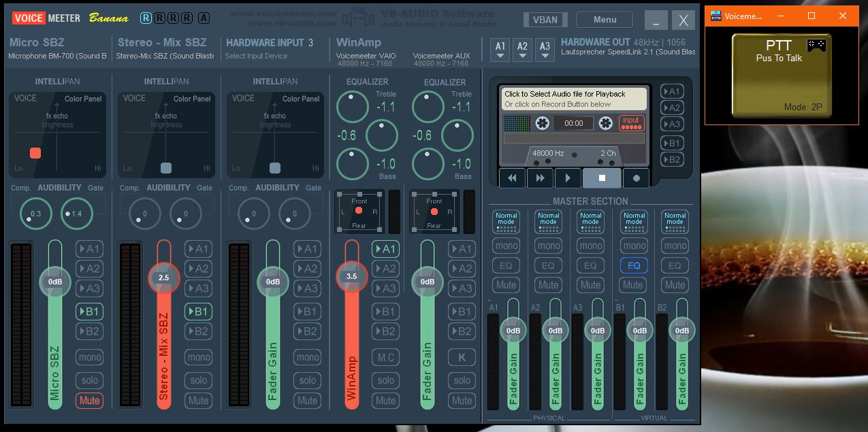The height and width of the screenshot is (432, 868).
Task: Rewind the cassette recorder
Action: 512,178
